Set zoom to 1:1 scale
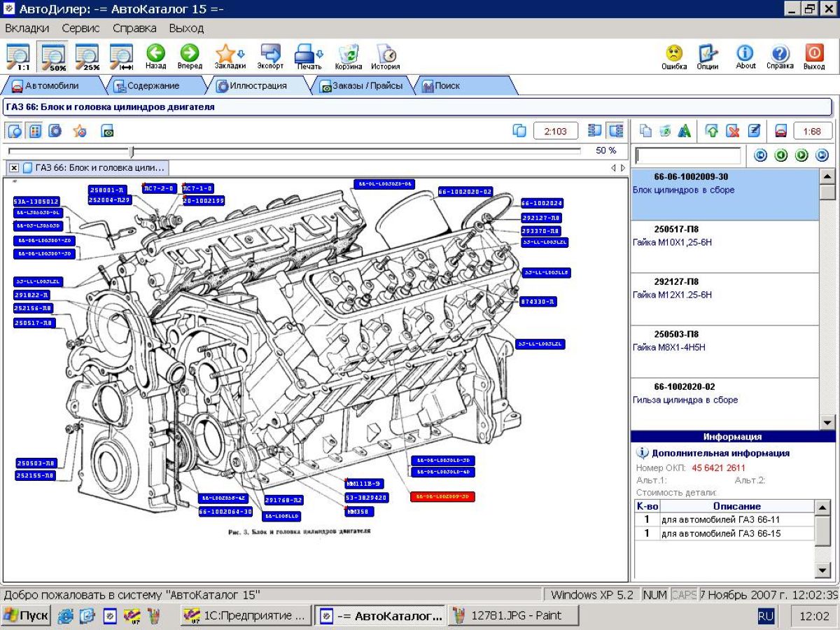This screenshot has height=630, width=840. click(18, 57)
